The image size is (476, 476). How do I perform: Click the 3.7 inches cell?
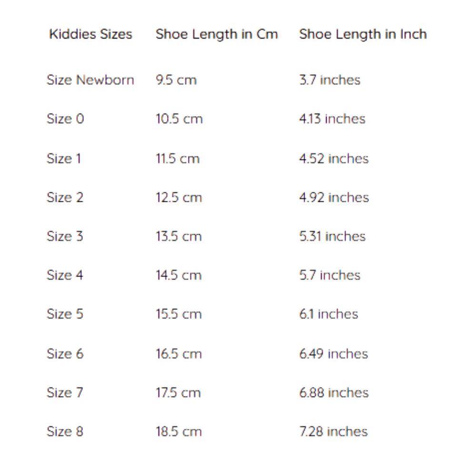[x=329, y=79]
